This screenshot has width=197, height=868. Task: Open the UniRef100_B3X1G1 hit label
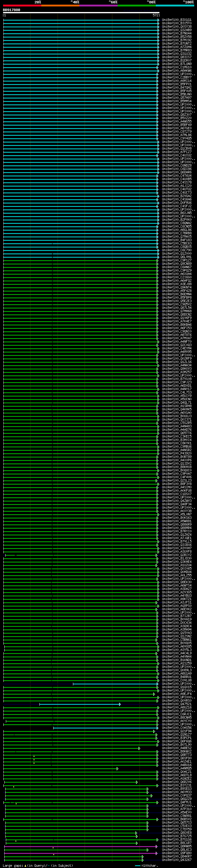point(177,20)
